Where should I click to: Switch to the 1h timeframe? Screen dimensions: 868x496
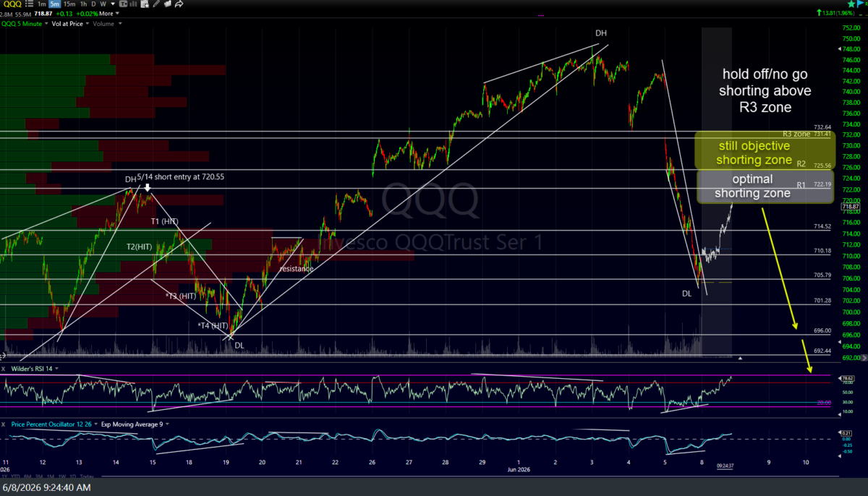pos(83,4)
